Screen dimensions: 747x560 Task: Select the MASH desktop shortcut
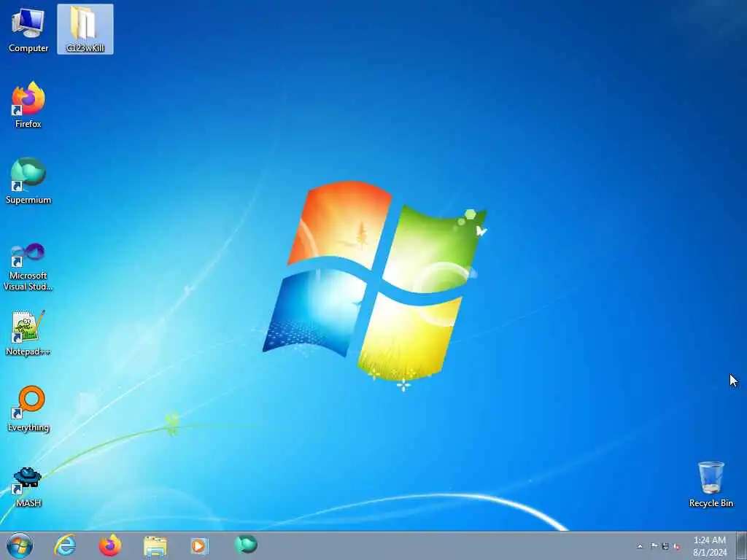pyautogui.click(x=28, y=486)
